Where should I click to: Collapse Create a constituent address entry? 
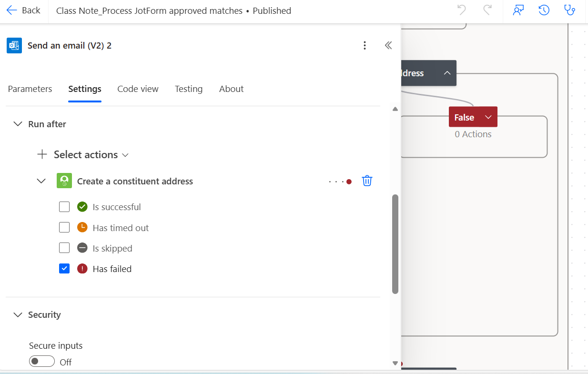click(x=41, y=181)
